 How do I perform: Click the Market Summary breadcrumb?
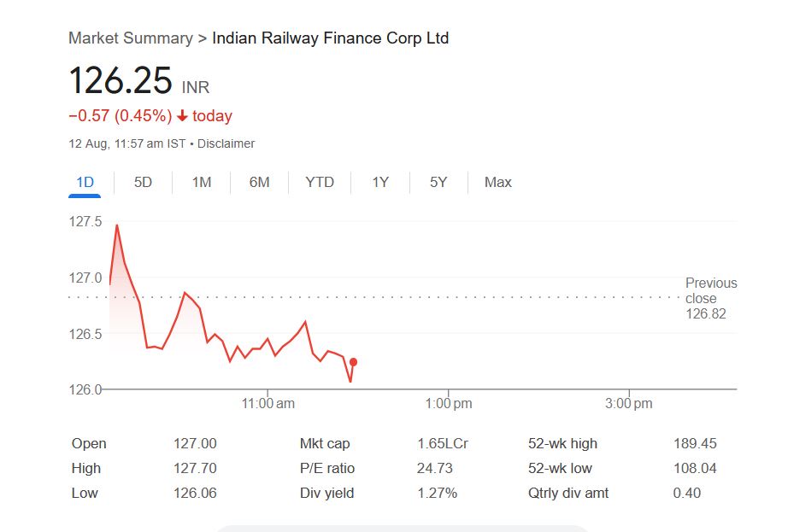130,38
